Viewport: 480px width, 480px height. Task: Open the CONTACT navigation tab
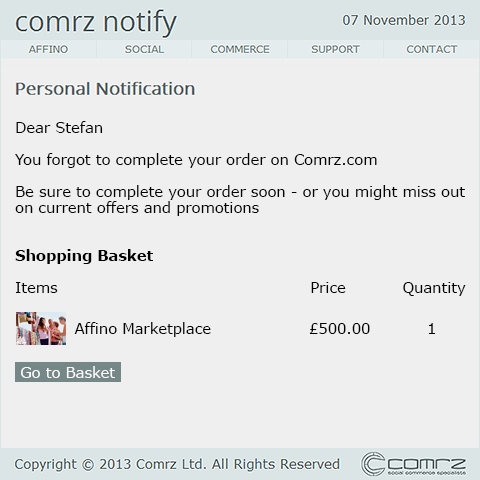431,49
